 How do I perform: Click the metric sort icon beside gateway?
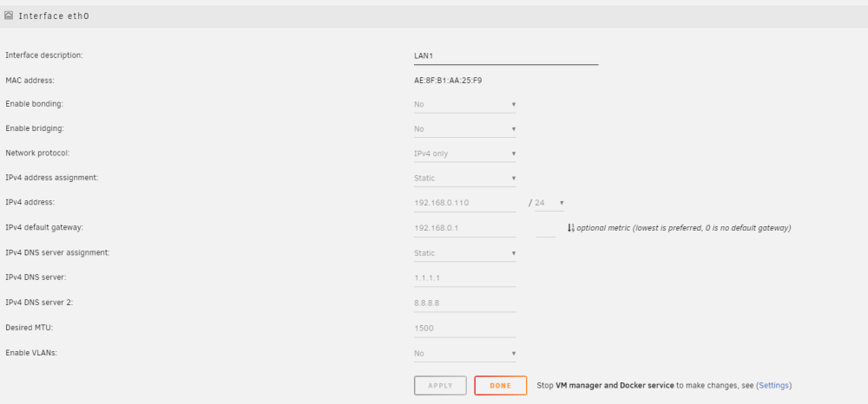(x=571, y=228)
